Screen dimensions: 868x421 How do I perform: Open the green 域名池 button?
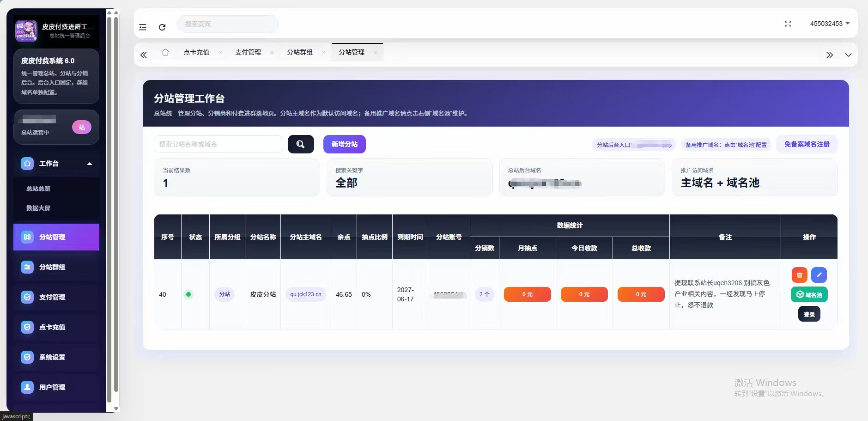coord(809,294)
